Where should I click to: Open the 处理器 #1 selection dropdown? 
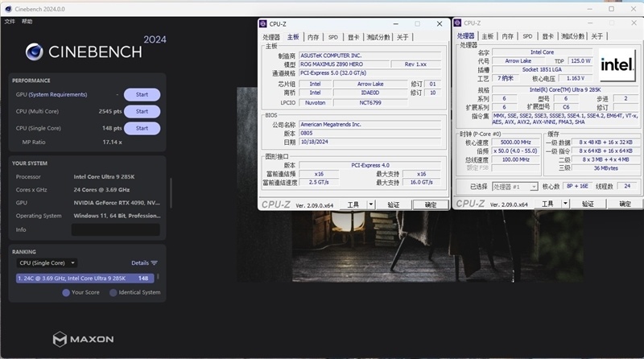click(x=514, y=187)
